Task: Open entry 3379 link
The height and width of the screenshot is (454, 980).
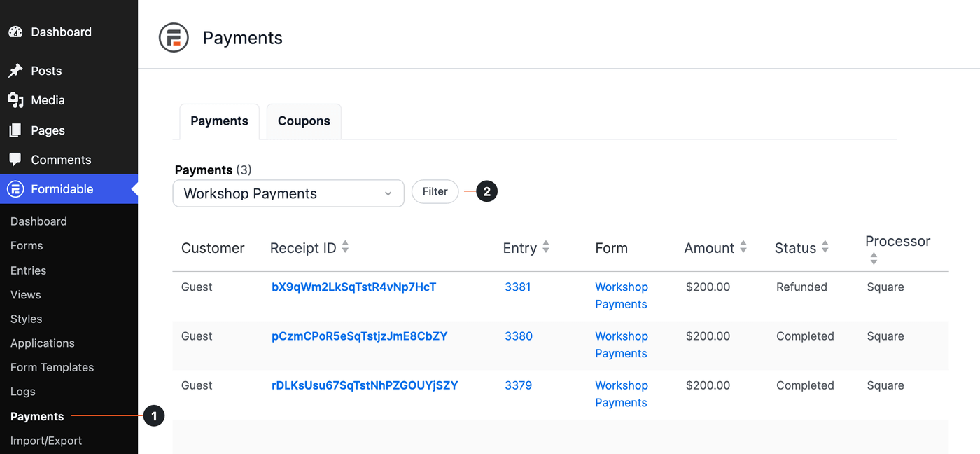Action: tap(518, 385)
